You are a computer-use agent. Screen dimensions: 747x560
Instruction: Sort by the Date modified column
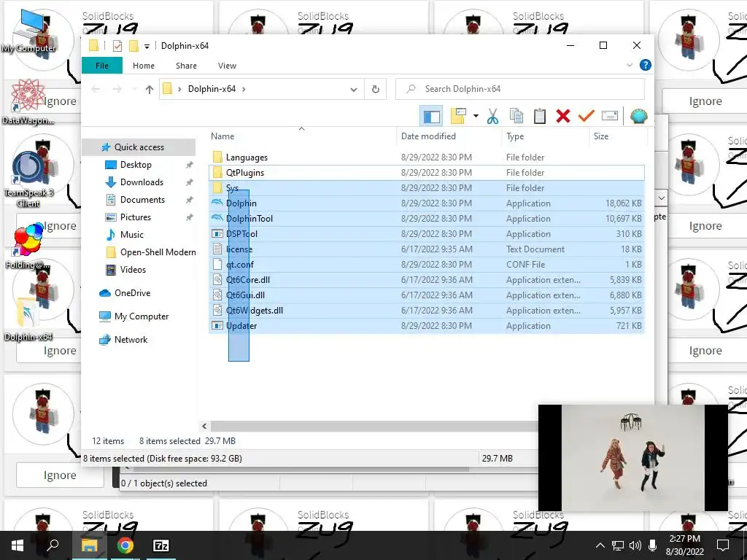click(449, 136)
